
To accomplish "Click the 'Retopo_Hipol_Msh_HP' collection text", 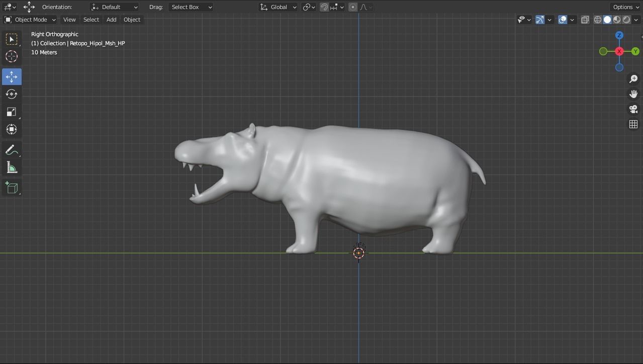I will [97, 43].
